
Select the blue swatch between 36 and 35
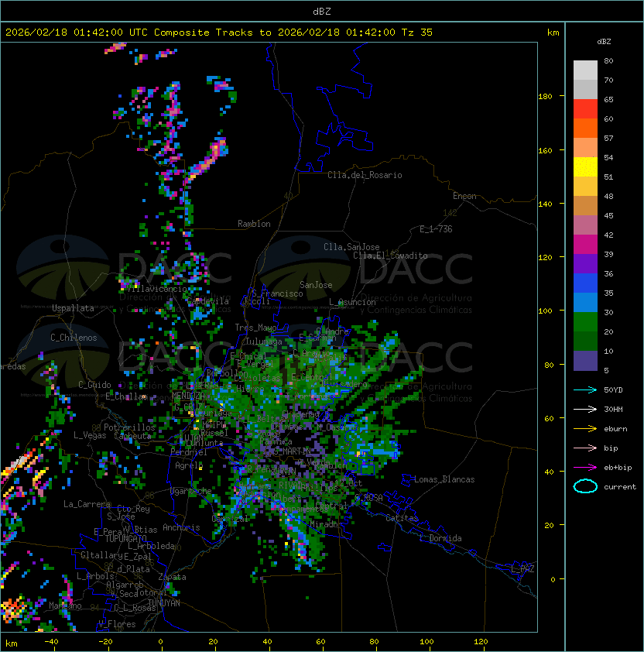click(x=585, y=283)
